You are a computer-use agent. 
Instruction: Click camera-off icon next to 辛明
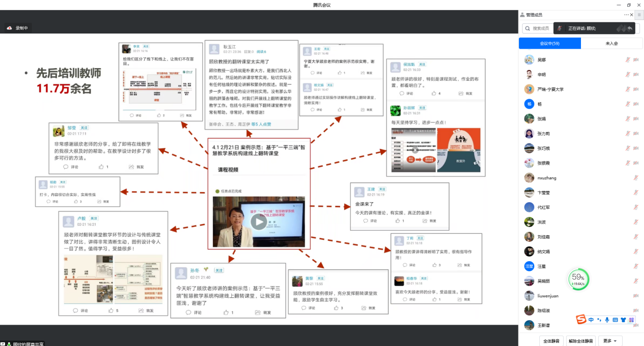(x=636, y=75)
